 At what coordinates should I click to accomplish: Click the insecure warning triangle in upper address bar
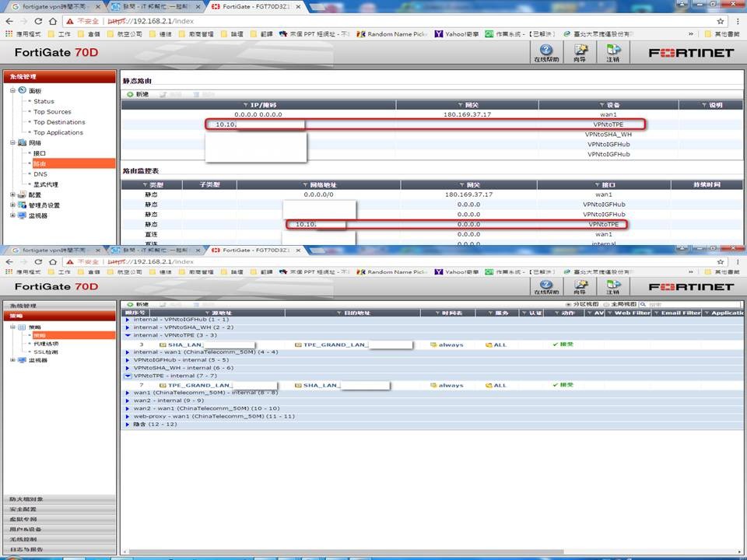[x=70, y=21]
